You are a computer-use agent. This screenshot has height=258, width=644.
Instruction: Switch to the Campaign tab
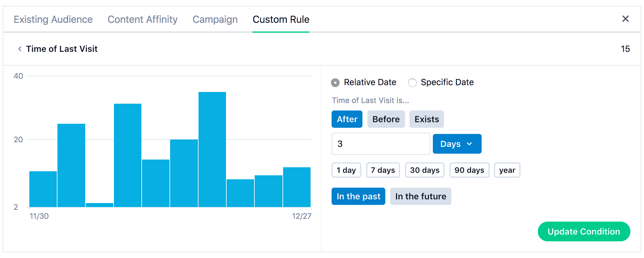[x=215, y=19]
